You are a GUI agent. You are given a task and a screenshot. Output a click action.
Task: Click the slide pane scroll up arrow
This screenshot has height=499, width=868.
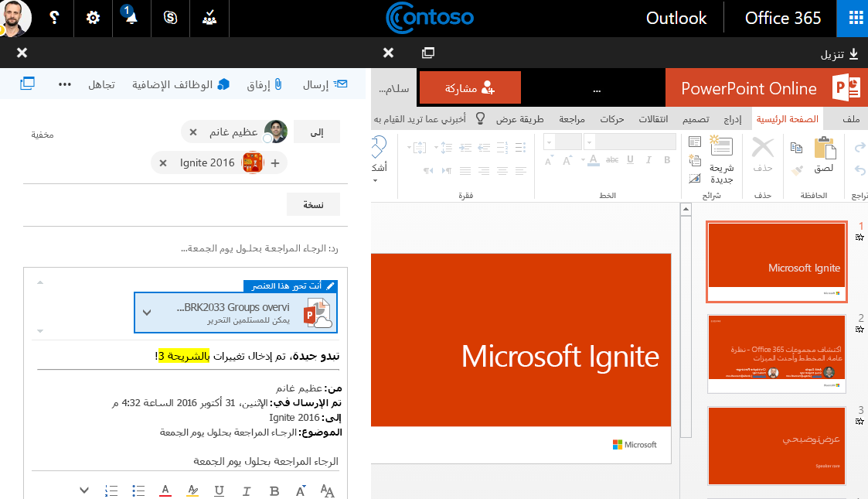686,209
